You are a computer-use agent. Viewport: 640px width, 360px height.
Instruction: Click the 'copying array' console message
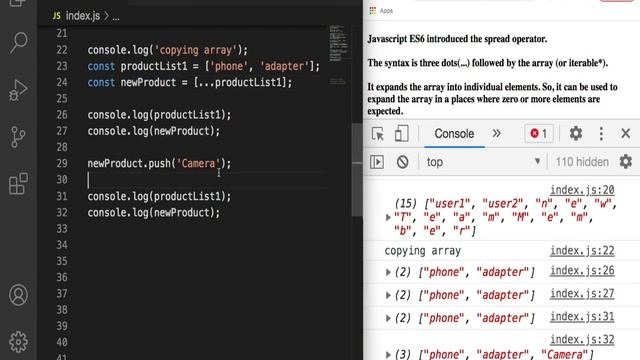click(422, 251)
